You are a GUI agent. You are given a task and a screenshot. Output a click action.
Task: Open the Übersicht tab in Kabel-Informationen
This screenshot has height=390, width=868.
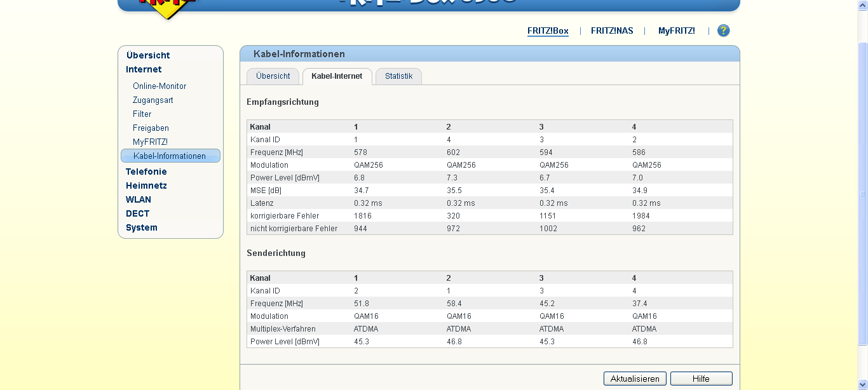(x=273, y=76)
